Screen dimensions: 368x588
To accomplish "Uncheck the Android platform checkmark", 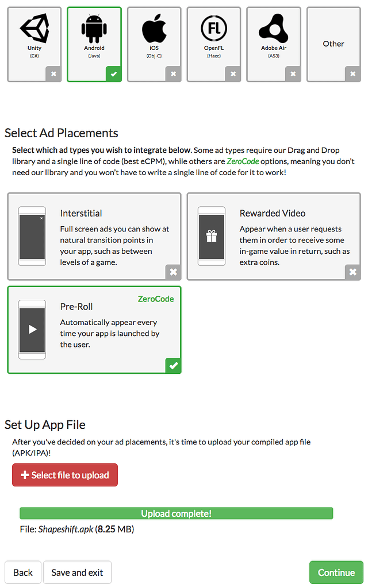I will pos(114,74).
